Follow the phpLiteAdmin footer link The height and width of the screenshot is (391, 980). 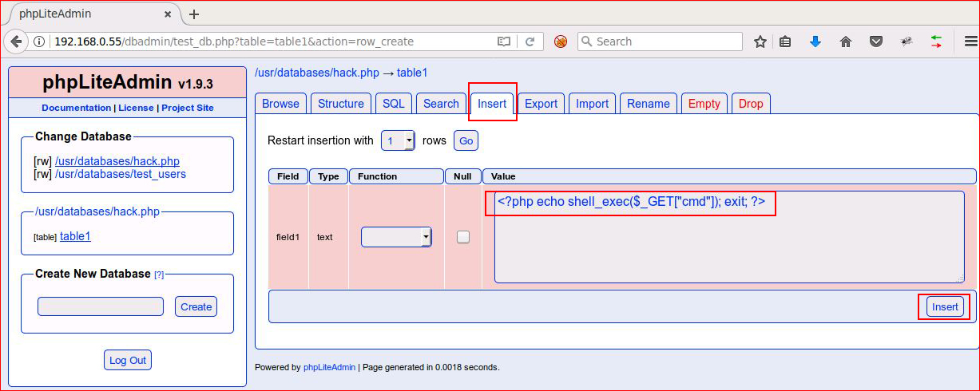tap(329, 368)
